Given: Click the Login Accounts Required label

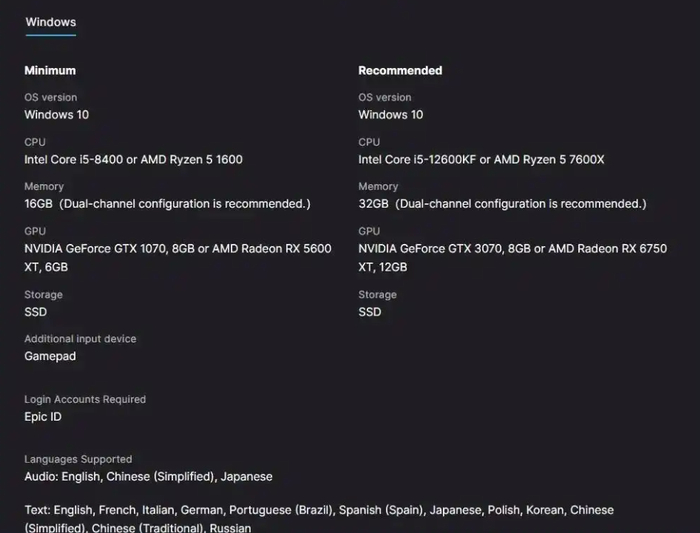Looking at the screenshot, I should (x=85, y=400).
